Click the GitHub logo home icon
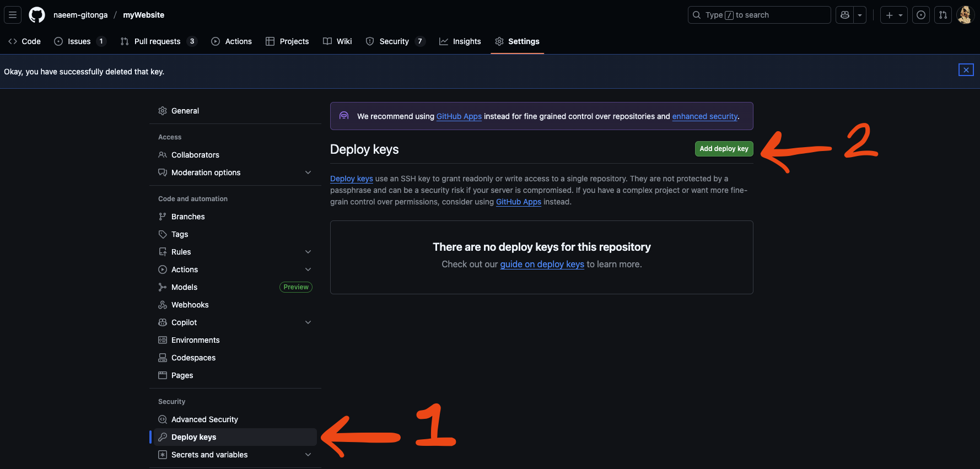The height and width of the screenshot is (469, 980). click(37, 15)
